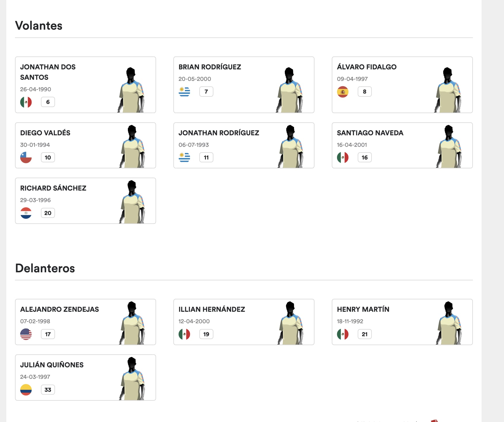Click the birthdate 20-05-2000 under Brian Rodríguez
The width and height of the screenshot is (504, 422).
point(195,79)
